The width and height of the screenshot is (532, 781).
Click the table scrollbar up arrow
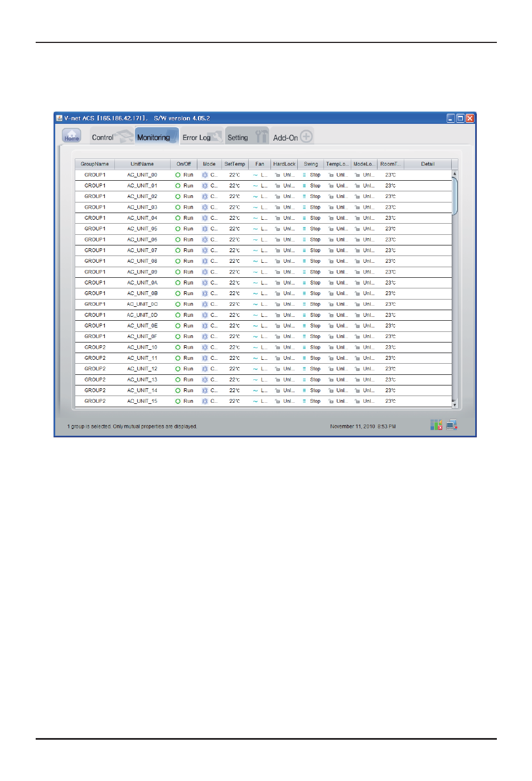(454, 173)
